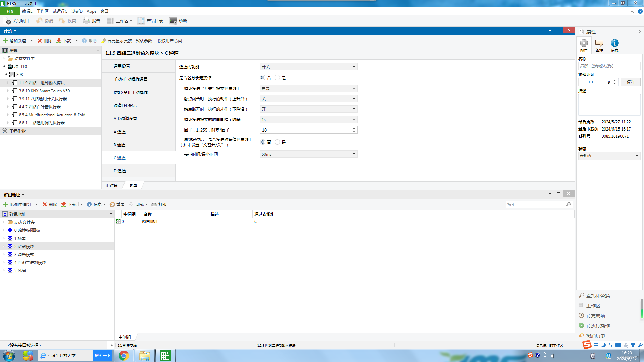Image resolution: width=644 pixels, height=362 pixels.
Task: Click the 高亮显示更改 highlight icon
Action: coord(103,41)
